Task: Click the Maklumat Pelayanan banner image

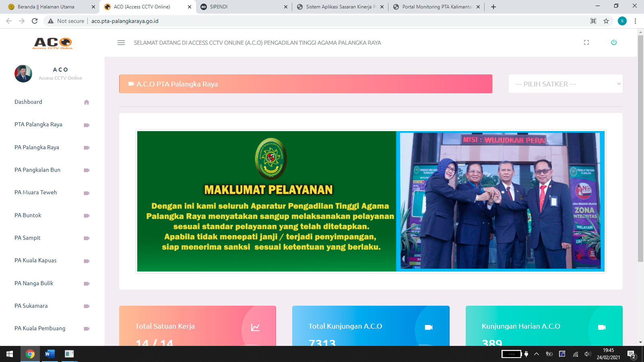Action: [371, 201]
